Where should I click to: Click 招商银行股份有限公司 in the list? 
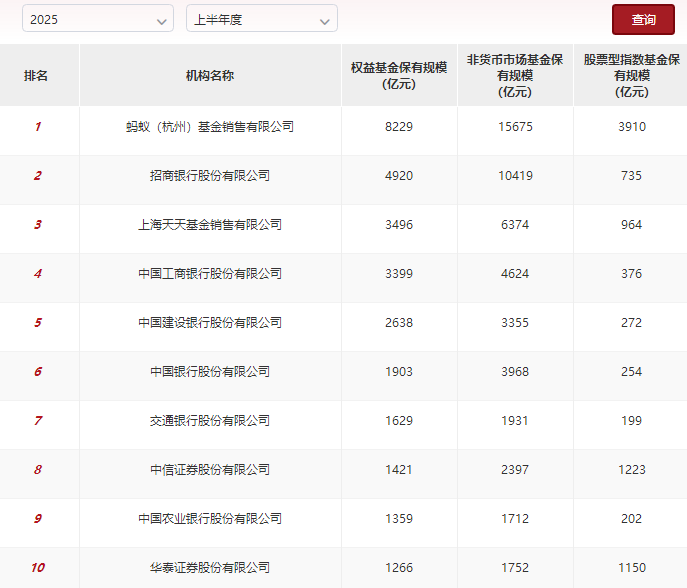(x=210, y=176)
